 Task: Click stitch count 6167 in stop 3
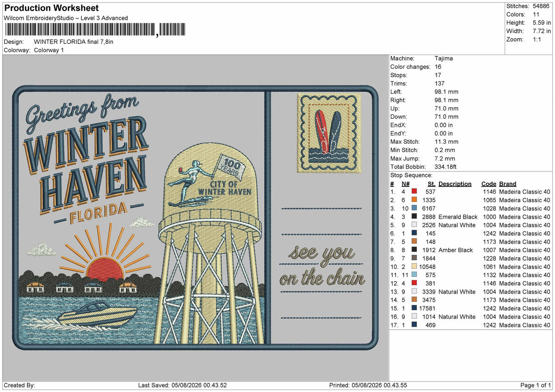click(x=429, y=208)
